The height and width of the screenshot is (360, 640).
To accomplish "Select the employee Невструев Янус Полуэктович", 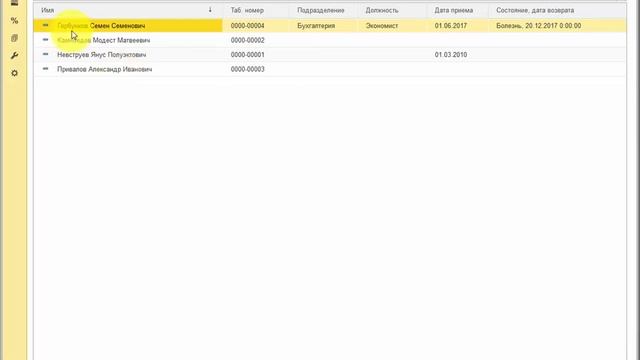I will [102, 55].
